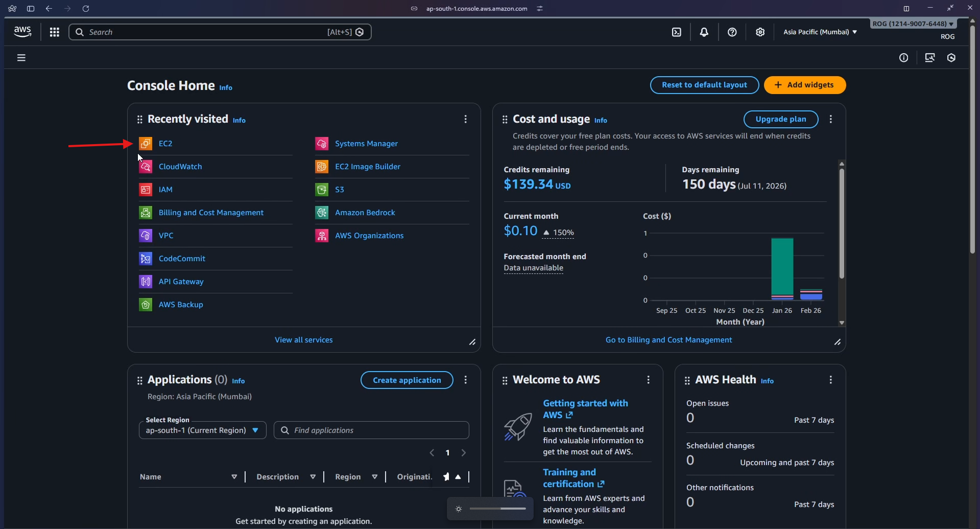The image size is (980, 529).
Task: Open the navigation hamburger menu
Action: pos(21,57)
